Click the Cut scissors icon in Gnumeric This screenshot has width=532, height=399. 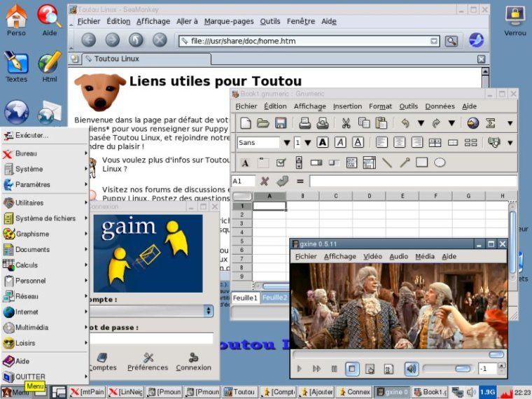tap(345, 123)
